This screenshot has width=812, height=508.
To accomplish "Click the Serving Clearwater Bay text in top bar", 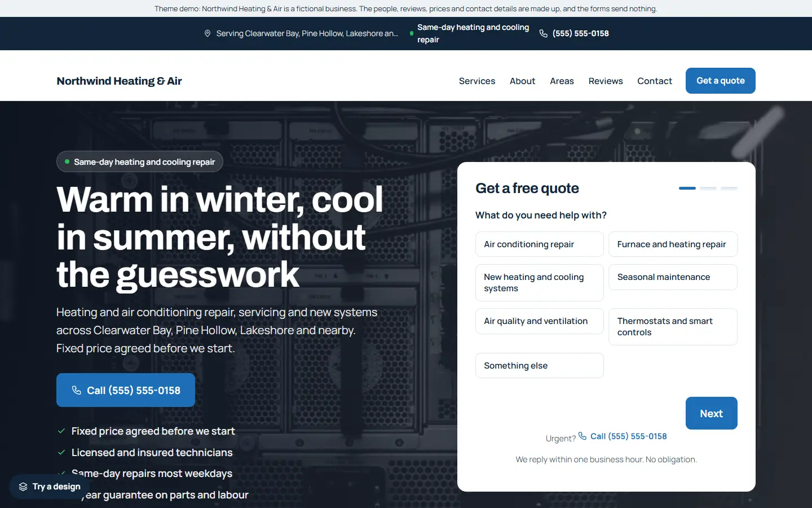I will [x=307, y=33].
